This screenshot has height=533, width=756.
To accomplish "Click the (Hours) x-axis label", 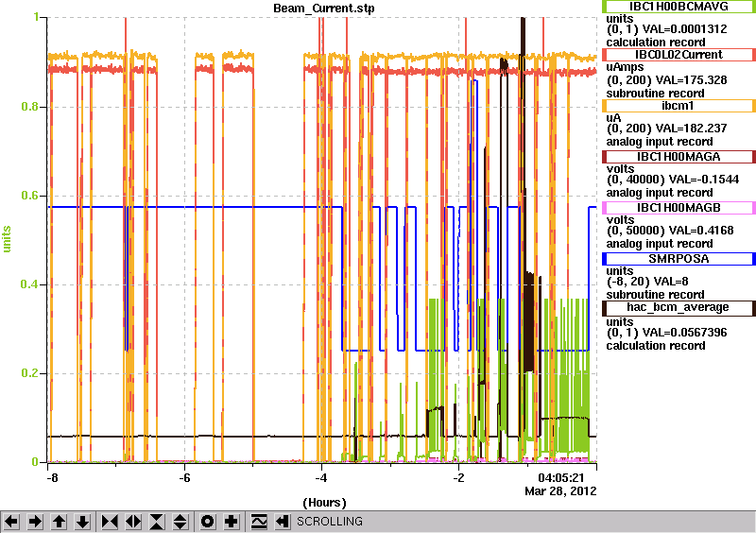I will (324, 503).
